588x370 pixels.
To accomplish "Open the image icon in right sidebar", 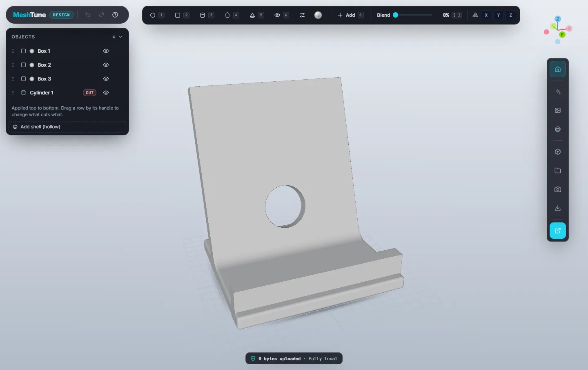I will coord(558,110).
